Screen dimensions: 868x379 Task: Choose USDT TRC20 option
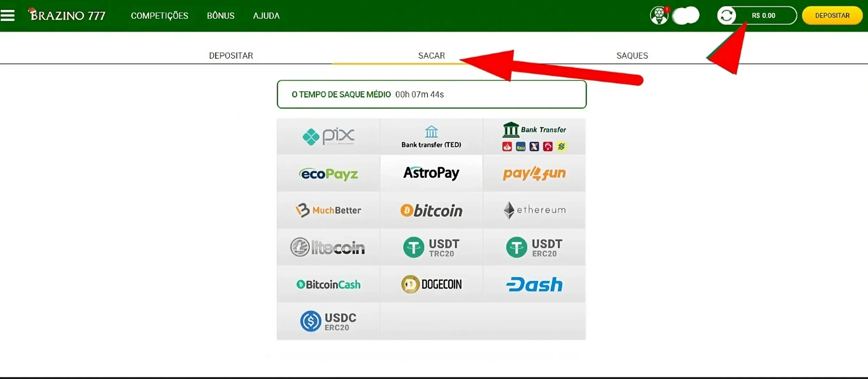(x=431, y=247)
